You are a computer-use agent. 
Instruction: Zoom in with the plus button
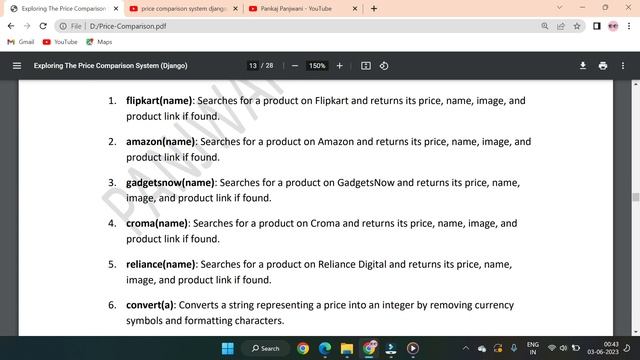(x=339, y=66)
